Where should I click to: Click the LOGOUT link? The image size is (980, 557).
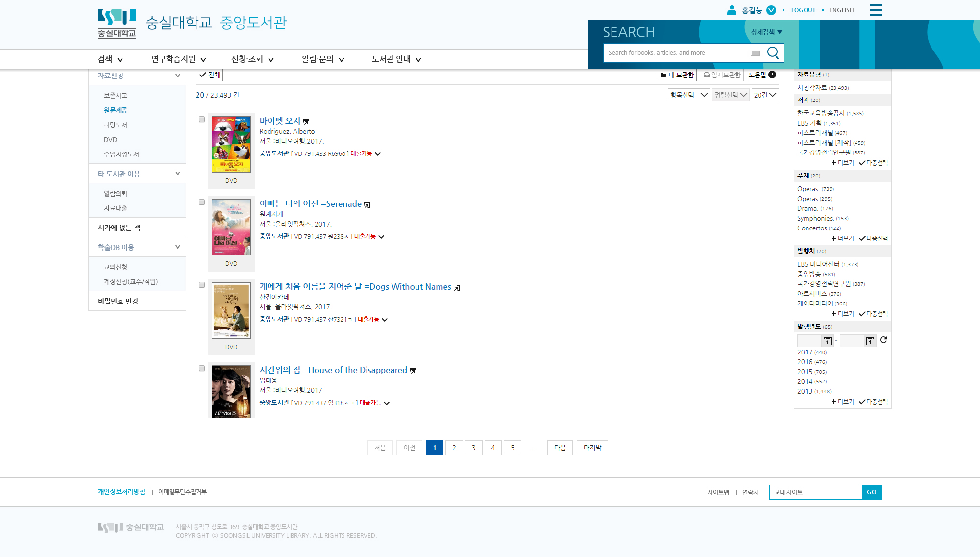[803, 10]
